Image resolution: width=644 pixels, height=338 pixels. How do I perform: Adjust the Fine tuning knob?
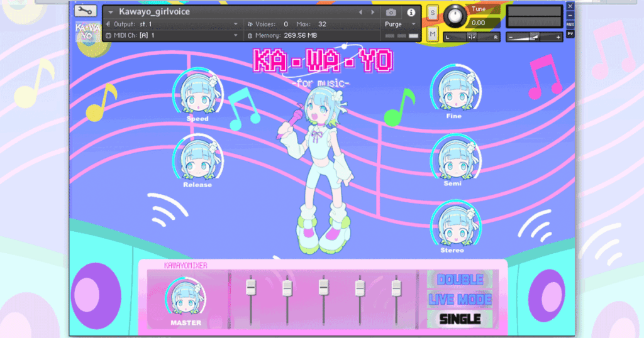tap(455, 88)
